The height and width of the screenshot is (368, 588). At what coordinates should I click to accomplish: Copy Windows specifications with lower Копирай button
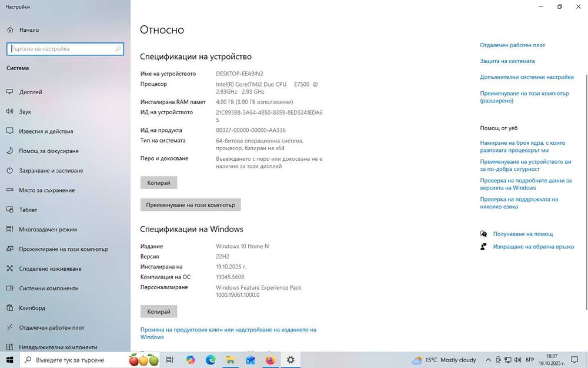tap(159, 311)
